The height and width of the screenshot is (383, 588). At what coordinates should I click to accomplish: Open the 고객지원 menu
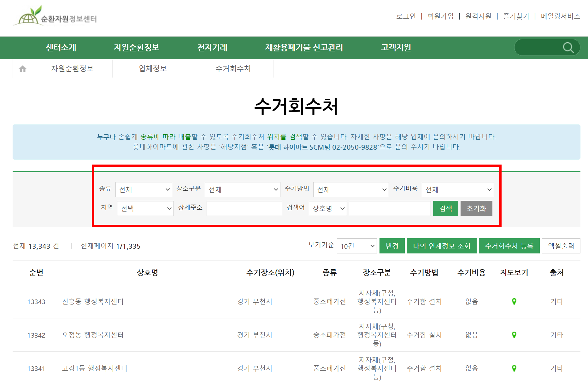tap(396, 48)
